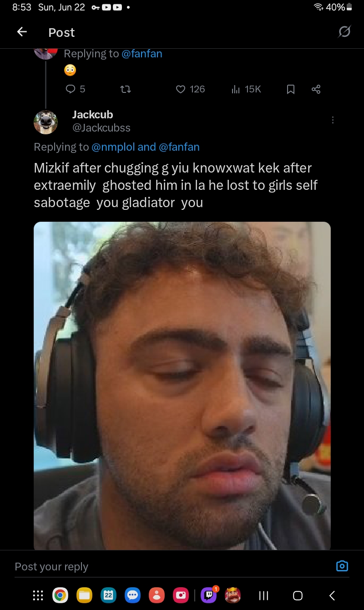Tap the Jackcub display name
This screenshot has width=364, height=610.
(x=92, y=115)
